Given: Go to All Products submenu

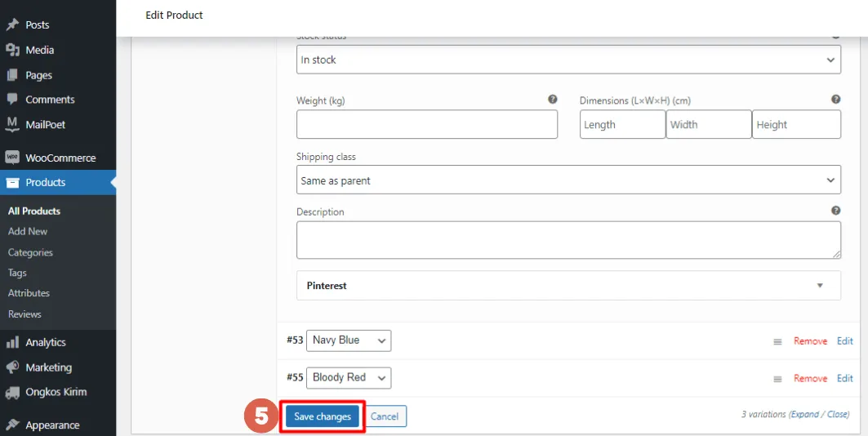Looking at the screenshot, I should pyautogui.click(x=34, y=211).
